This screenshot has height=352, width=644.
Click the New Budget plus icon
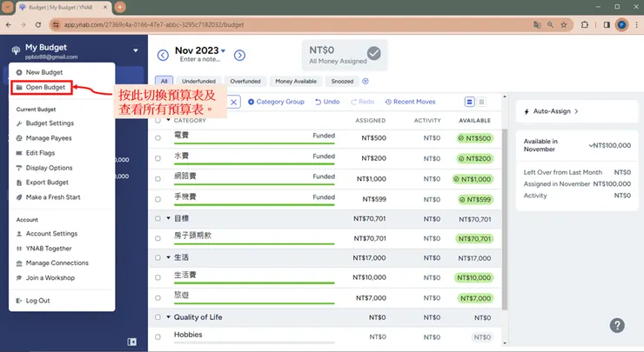(x=19, y=72)
